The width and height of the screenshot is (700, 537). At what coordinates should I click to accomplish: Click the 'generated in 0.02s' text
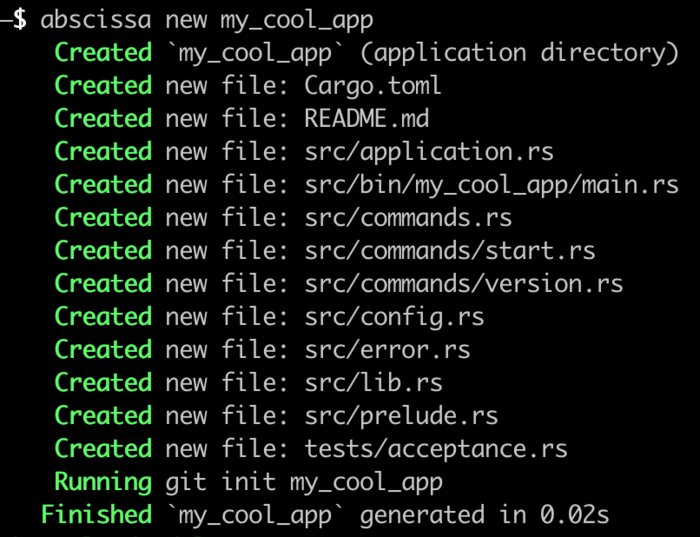tap(484, 515)
